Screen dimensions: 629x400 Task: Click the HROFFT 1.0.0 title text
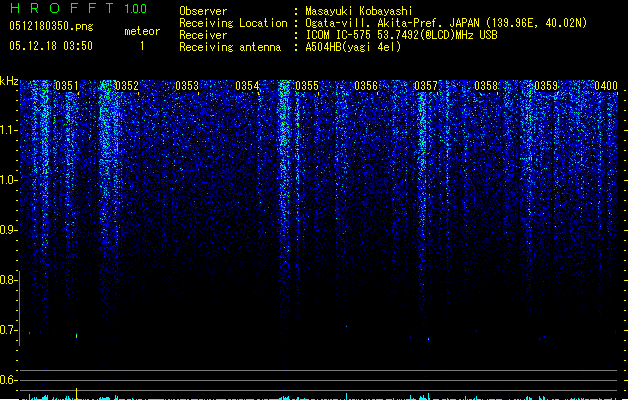pyautogui.click(x=79, y=8)
